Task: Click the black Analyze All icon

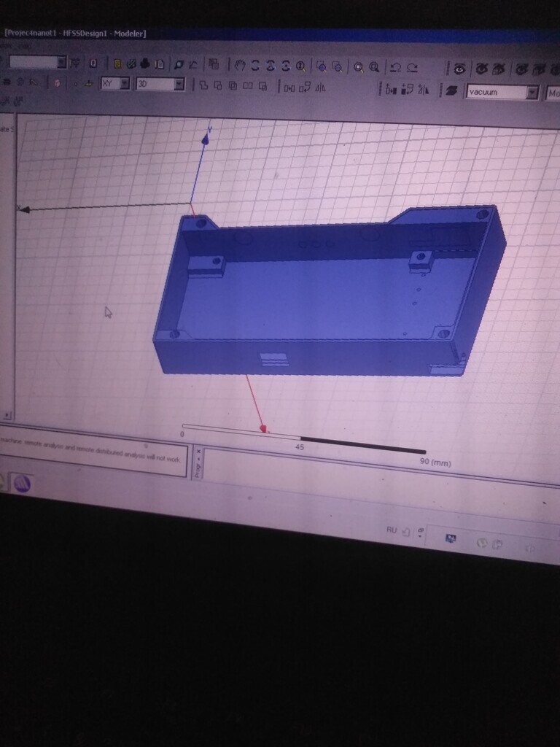Action: 145,63
